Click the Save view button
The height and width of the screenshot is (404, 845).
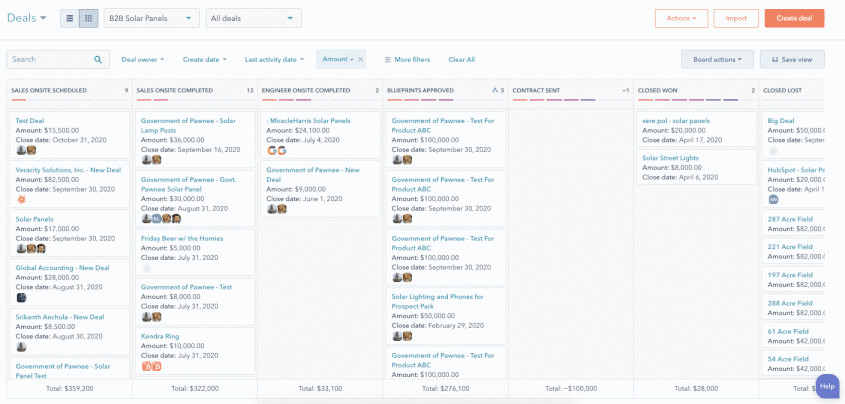792,60
